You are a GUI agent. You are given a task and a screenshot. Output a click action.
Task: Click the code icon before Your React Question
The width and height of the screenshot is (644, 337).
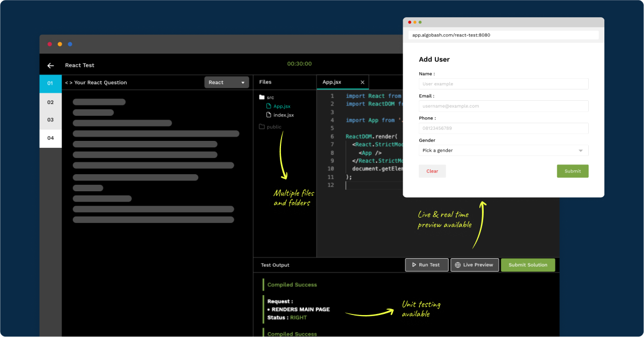coord(69,82)
